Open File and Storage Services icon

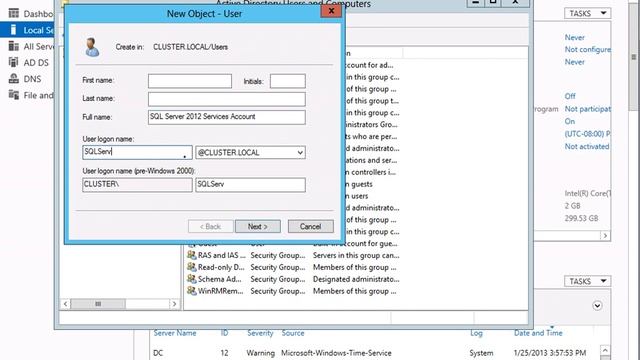click(13, 95)
